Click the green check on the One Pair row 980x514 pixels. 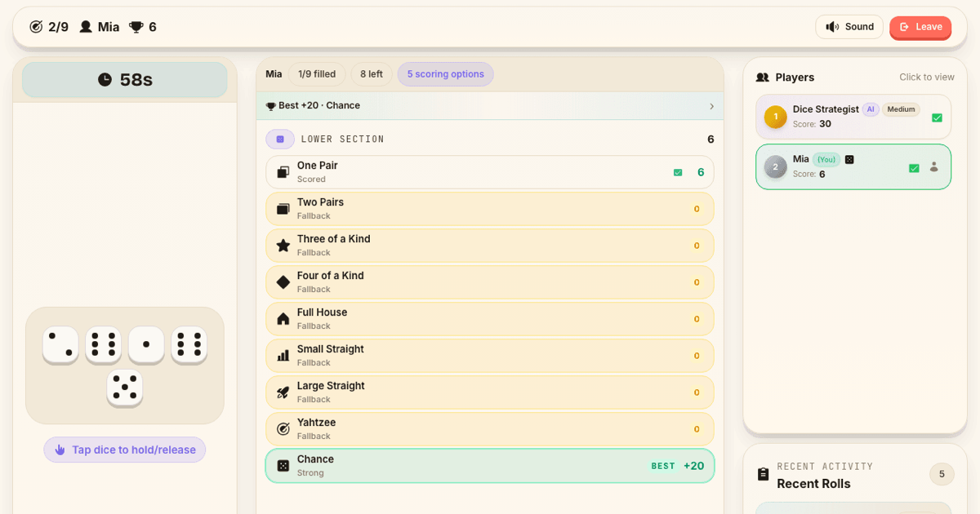coord(678,172)
